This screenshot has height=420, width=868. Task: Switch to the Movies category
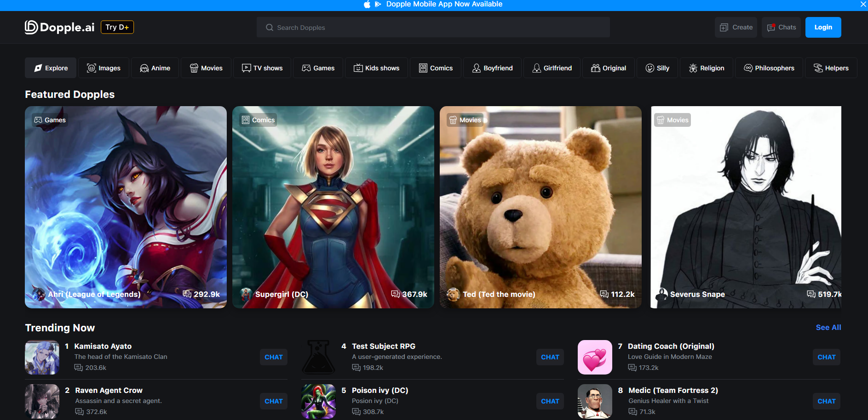[206, 68]
